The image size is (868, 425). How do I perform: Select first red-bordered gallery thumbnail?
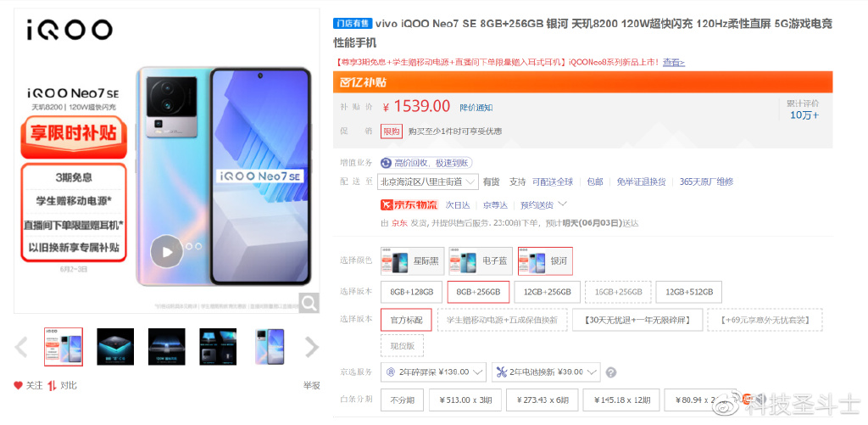(x=64, y=347)
